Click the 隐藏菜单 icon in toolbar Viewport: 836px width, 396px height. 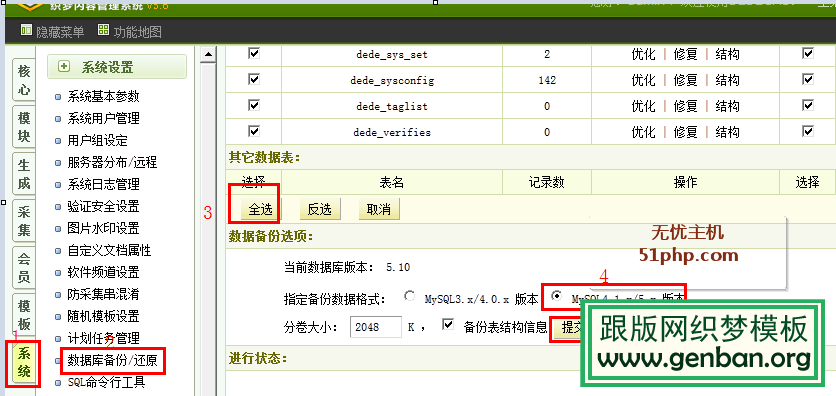[x=26, y=30]
